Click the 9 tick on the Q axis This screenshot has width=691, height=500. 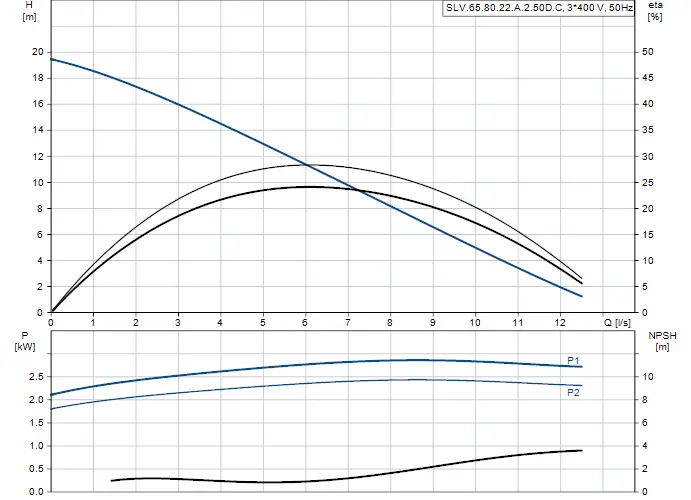point(432,323)
